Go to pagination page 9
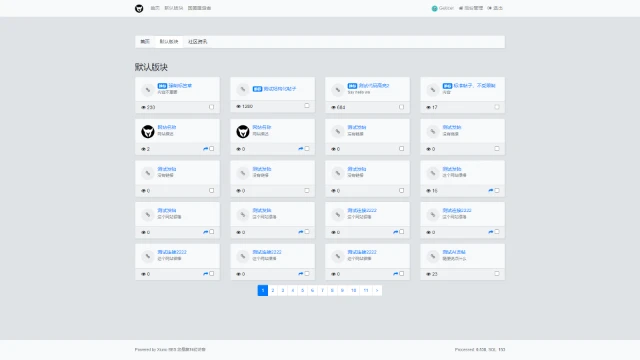This screenshot has width=640, height=360. click(342, 290)
